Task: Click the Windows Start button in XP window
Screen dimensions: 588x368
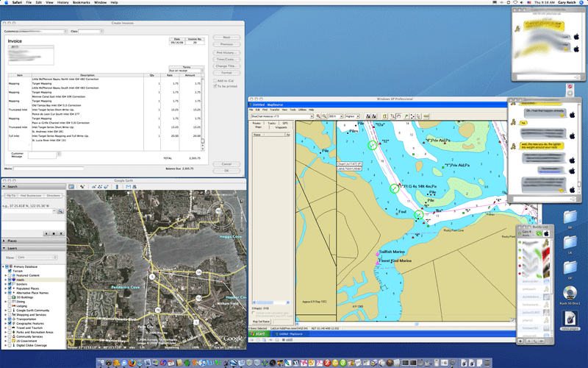Action: click(x=259, y=333)
